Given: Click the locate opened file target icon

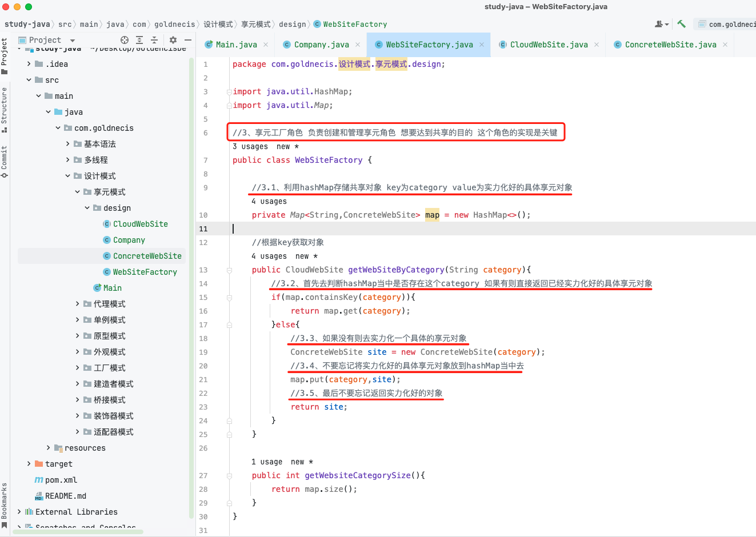Looking at the screenshot, I should tap(125, 40).
